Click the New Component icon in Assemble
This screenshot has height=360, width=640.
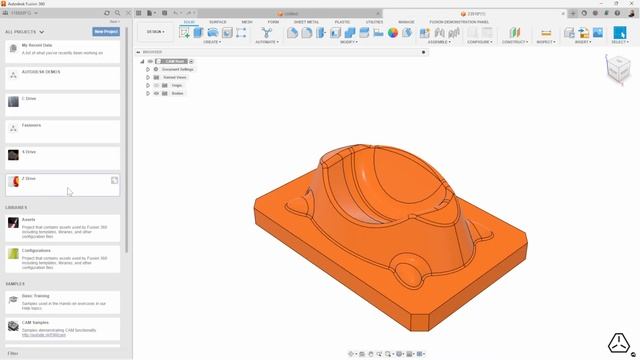[x=424, y=33]
